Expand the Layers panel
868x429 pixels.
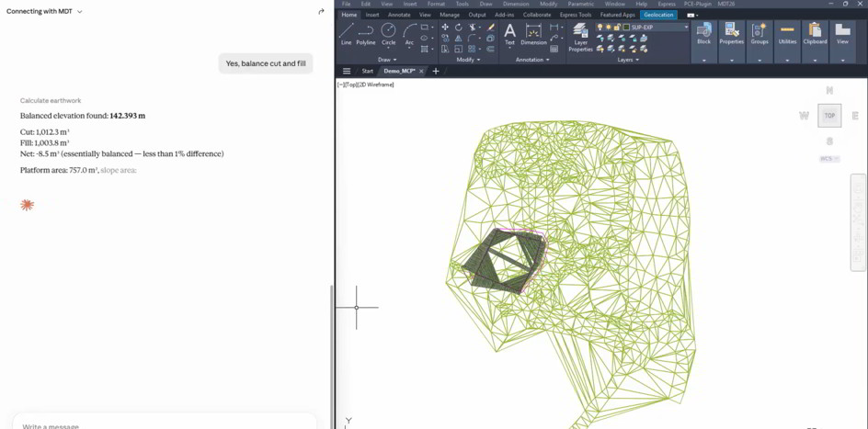(628, 60)
